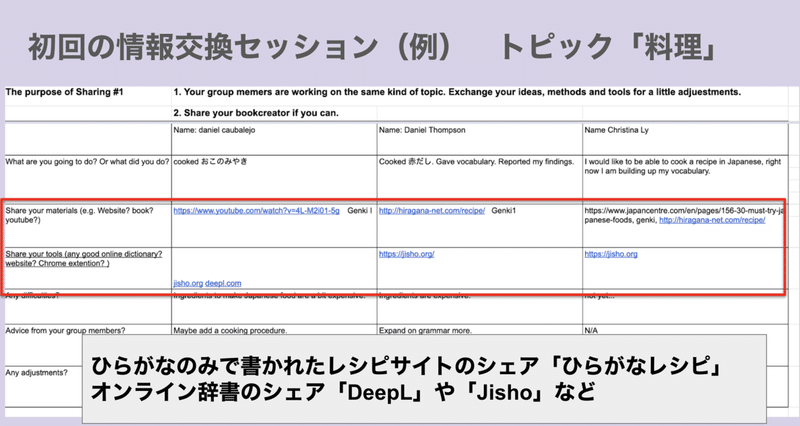This screenshot has height=426, width=800.
Task: Select 'Any adjustments?' row label
Action: coord(36,373)
